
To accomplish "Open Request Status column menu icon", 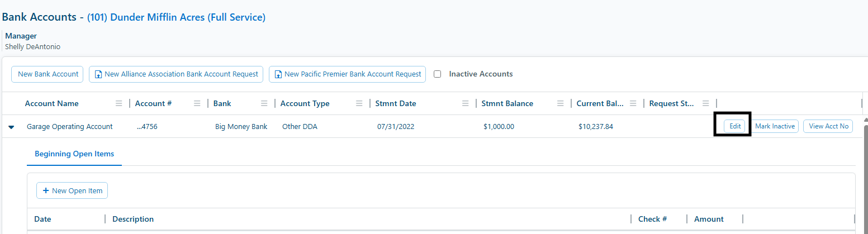I will click(705, 103).
